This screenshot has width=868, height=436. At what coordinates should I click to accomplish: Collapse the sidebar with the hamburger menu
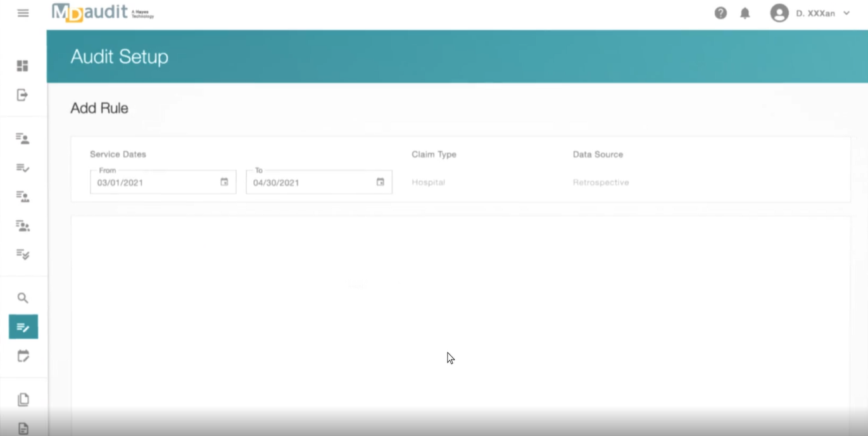(23, 13)
